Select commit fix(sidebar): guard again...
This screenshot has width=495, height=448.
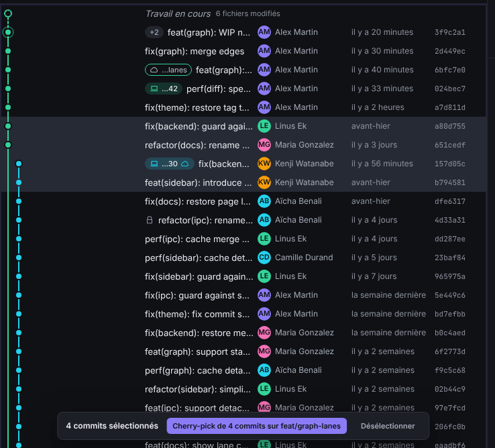pos(243,276)
